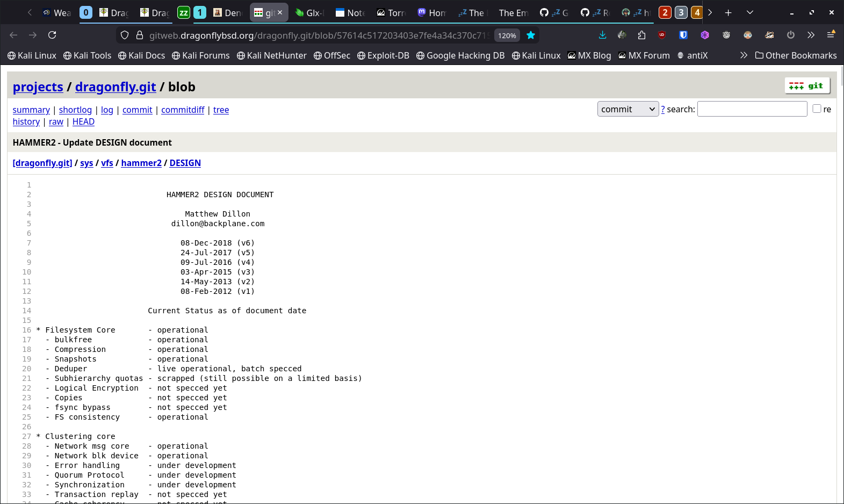Open the shortlog link
Image resolution: width=844 pixels, height=504 pixels.
tap(75, 110)
